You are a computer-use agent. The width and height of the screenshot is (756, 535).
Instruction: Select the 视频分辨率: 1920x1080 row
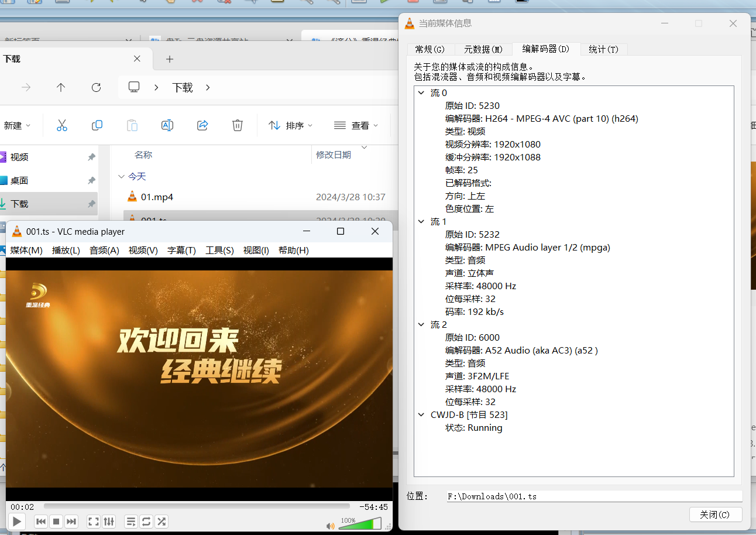(x=493, y=144)
